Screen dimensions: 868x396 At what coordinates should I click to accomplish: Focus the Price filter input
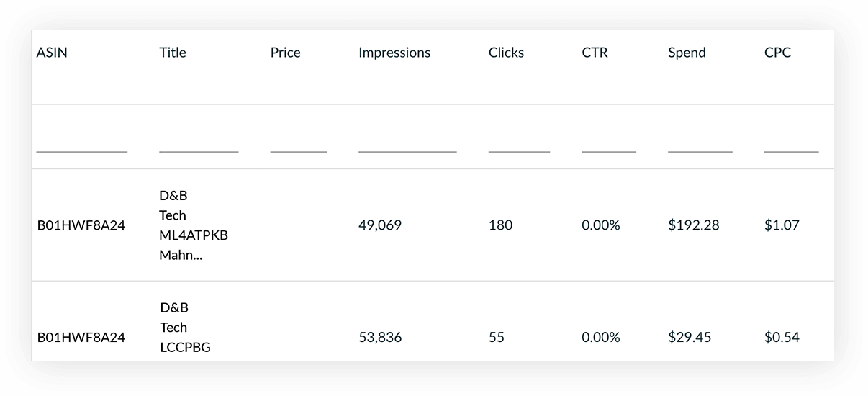click(299, 143)
